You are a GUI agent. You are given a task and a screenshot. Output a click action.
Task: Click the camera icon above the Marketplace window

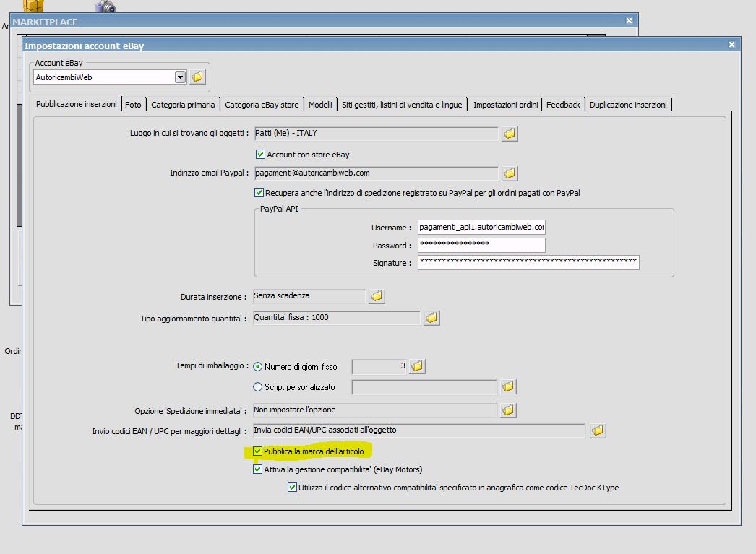pos(105,7)
